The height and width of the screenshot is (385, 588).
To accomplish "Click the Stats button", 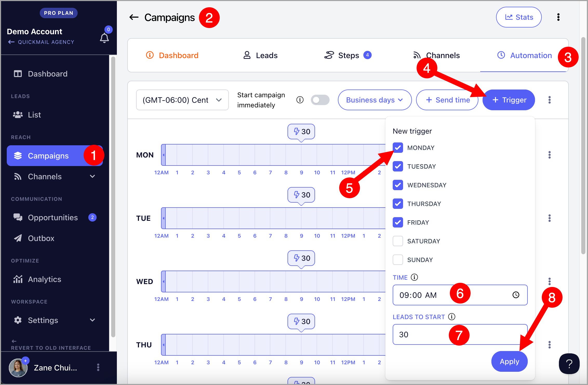I will (519, 17).
